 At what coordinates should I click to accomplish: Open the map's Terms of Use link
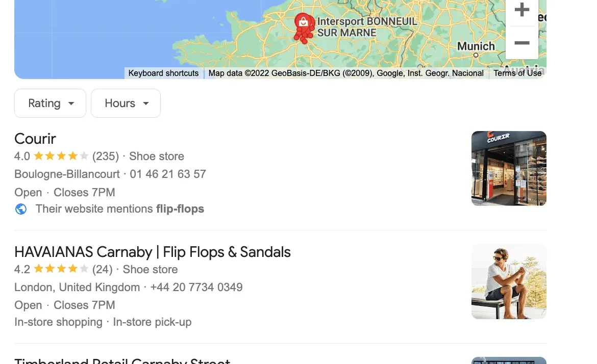(517, 73)
